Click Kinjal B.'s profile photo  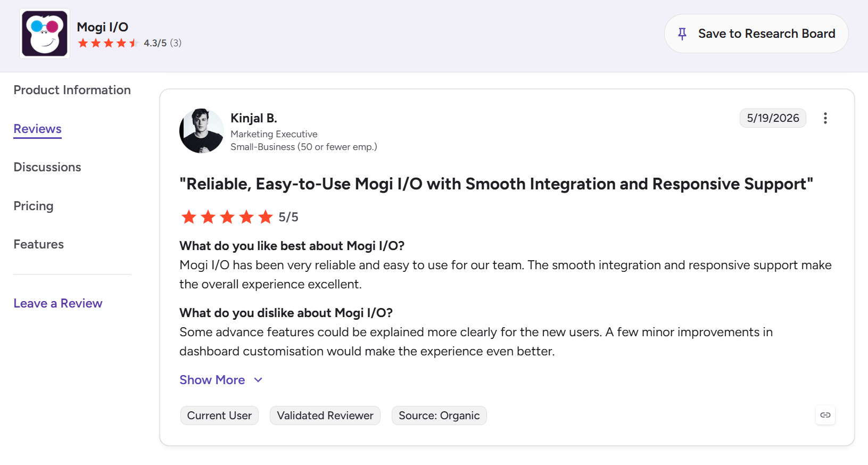202,131
